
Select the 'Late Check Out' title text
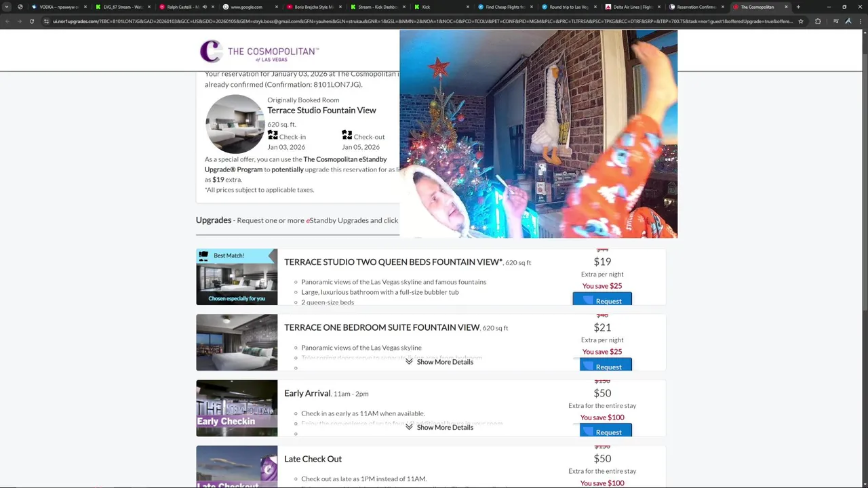pos(313,459)
